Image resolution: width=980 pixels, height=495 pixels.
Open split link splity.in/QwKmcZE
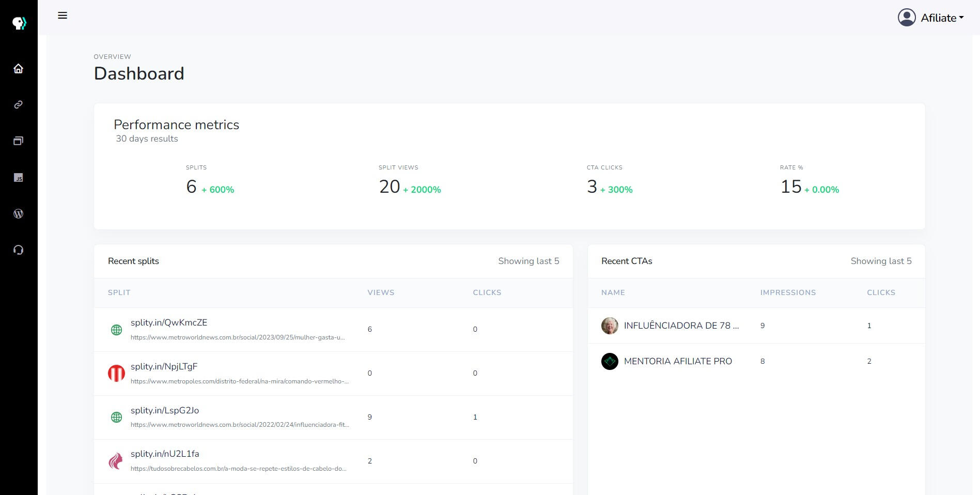pos(169,322)
